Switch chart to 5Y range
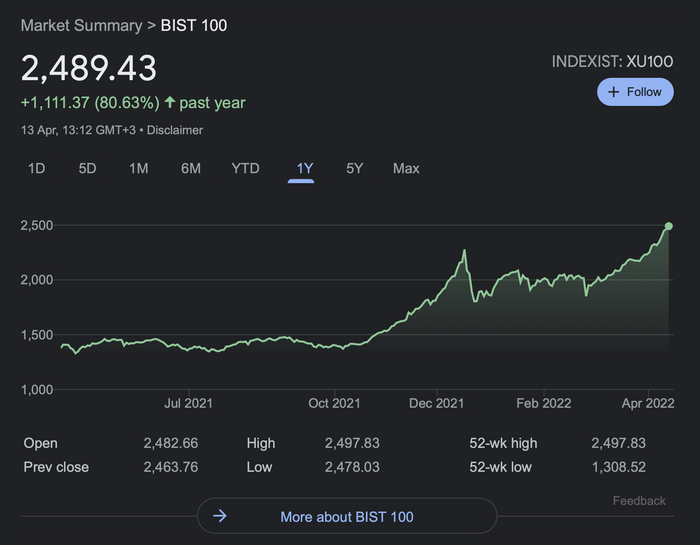Viewport: 700px width, 545px height. (x=354, y=168)
